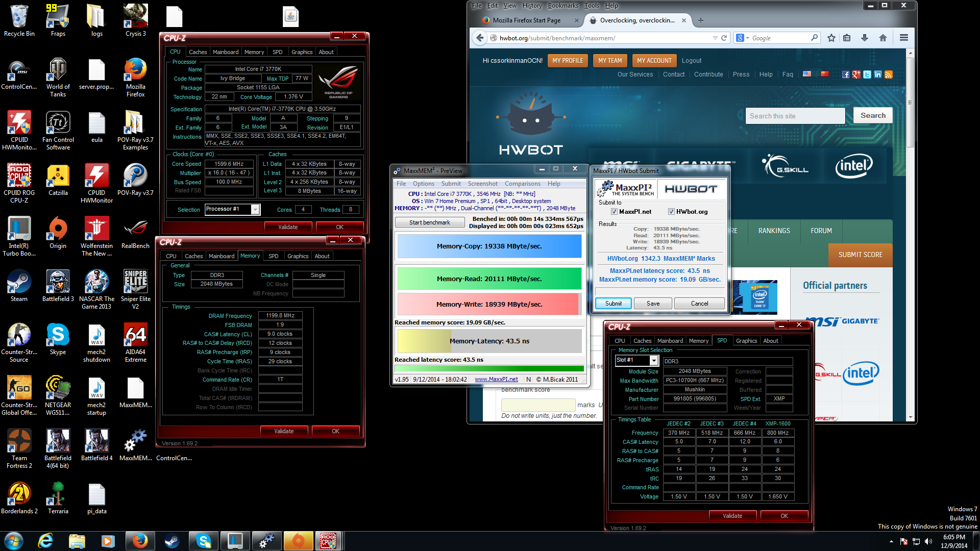Open HWBOT Facebook icon link
This screenshot has width=980, height=551.
846,74
